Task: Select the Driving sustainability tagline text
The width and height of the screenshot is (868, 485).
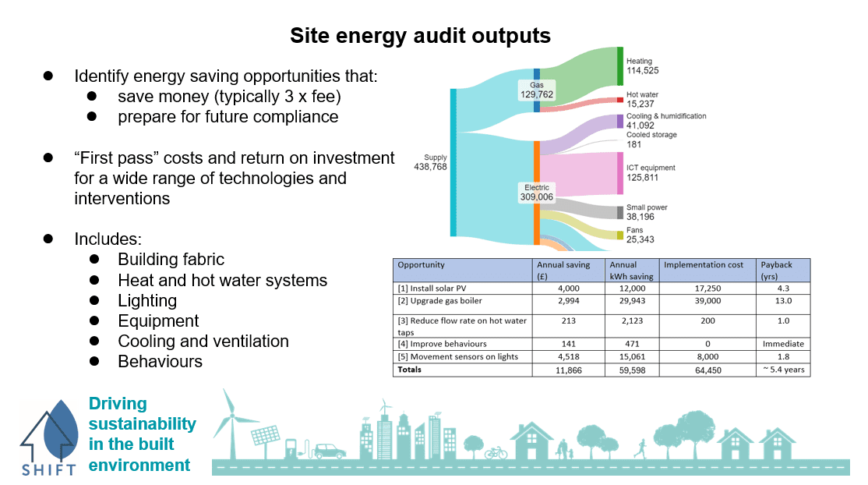Action: tap(142, 434)
